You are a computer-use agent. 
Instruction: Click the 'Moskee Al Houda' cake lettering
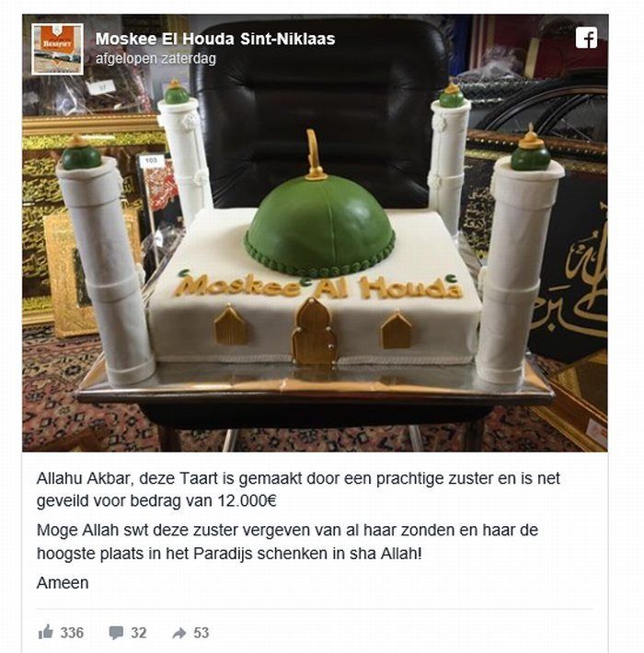[x=319, y=286]
